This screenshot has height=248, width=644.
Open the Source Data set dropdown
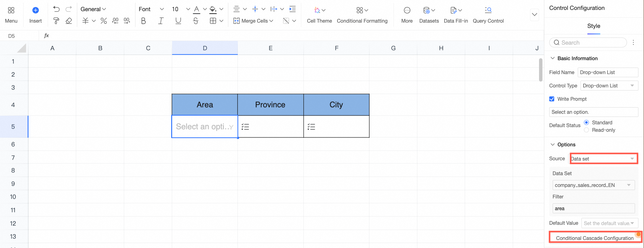[x=604, y=159]
